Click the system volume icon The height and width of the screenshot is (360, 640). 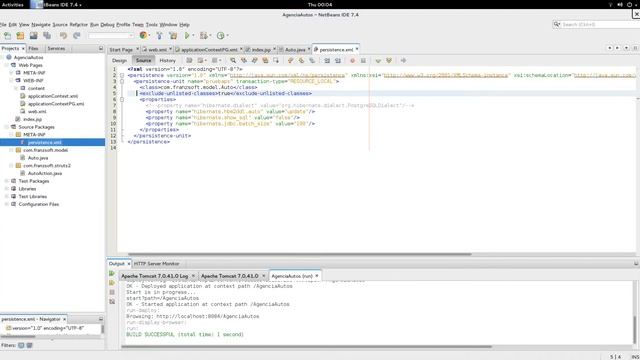pyautogui.click(x=620, y=4)
